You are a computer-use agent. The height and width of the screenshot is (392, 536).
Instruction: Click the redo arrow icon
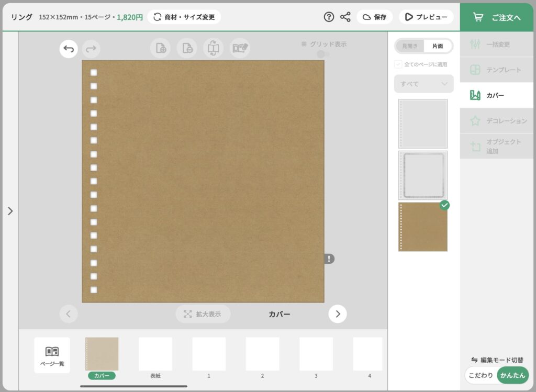pyautogui.click(x=91, y=49)
